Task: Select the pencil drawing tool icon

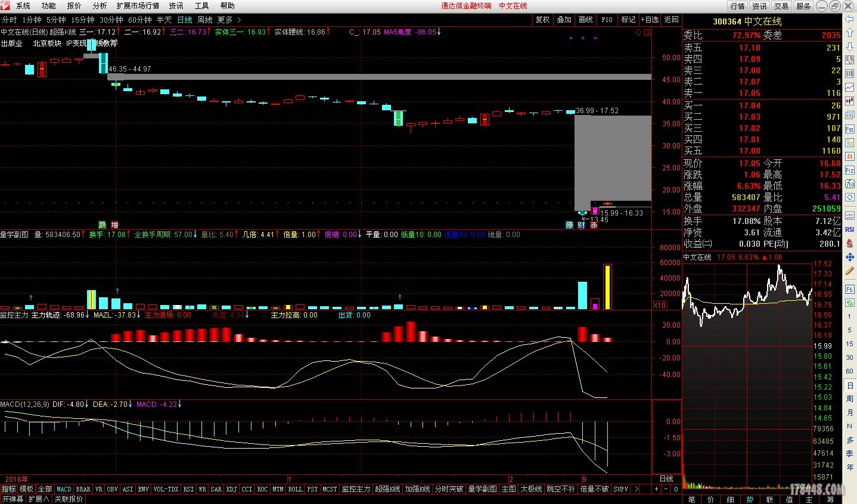Action: [x=850, y=271]
